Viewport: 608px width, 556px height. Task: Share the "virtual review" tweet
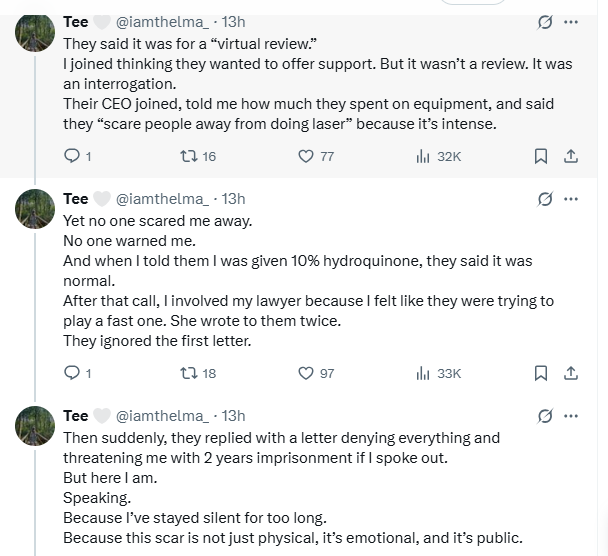coord(571,156)
